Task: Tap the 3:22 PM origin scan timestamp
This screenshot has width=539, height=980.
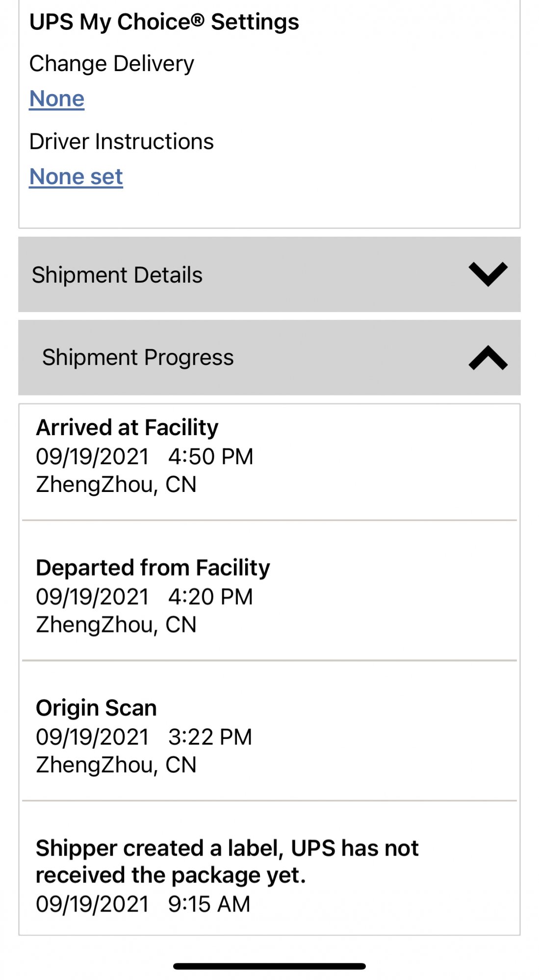Action: 210,737
